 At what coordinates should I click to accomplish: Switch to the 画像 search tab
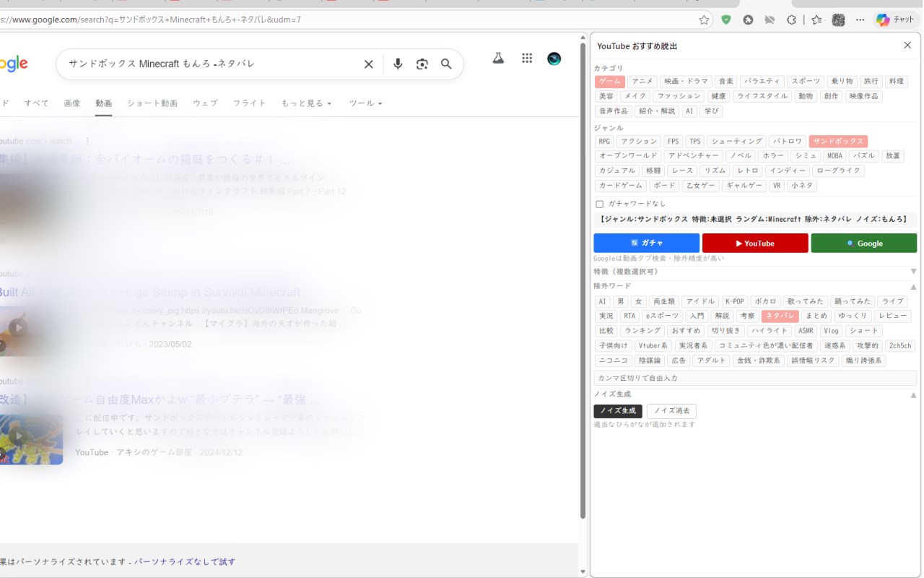point(72,103)
